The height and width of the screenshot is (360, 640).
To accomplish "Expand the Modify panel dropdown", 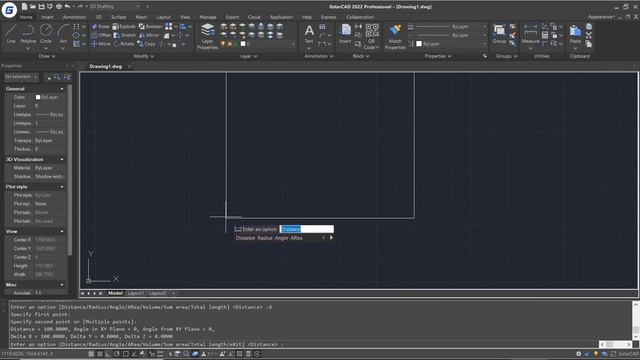I will [x=144, y=56].
